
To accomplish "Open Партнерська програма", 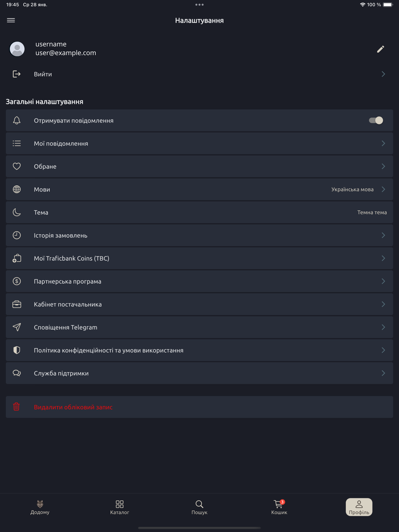I will click(x=199, y=281).
